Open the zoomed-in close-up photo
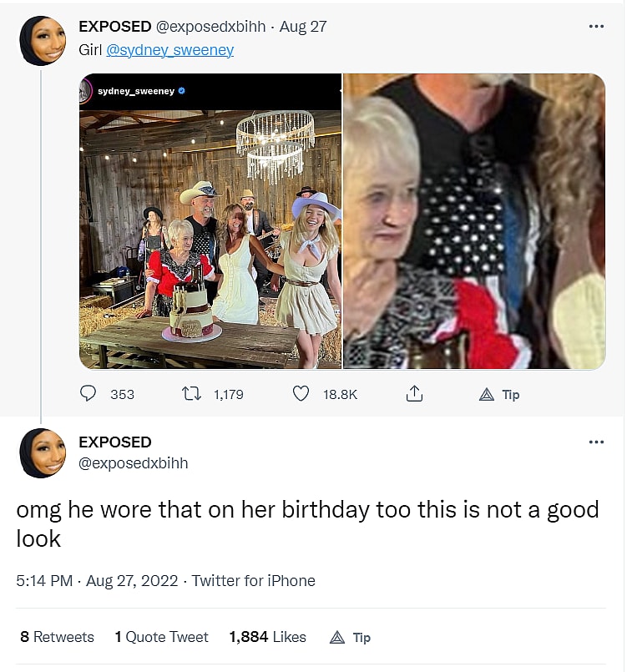 point(474,221)
